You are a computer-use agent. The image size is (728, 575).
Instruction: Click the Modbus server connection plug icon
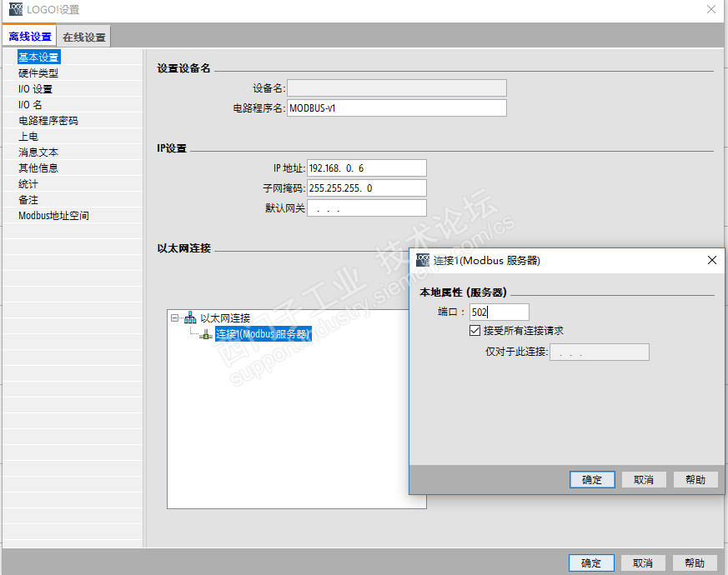click(206, 334)
